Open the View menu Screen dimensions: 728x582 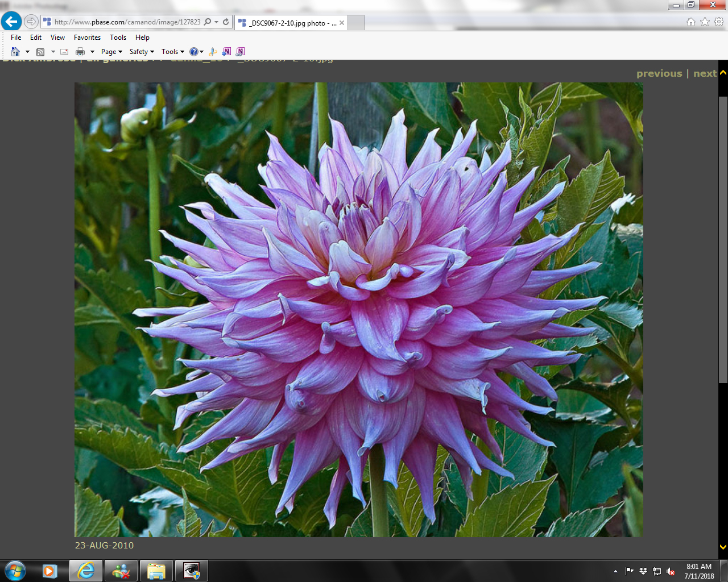tap(57, 38)
